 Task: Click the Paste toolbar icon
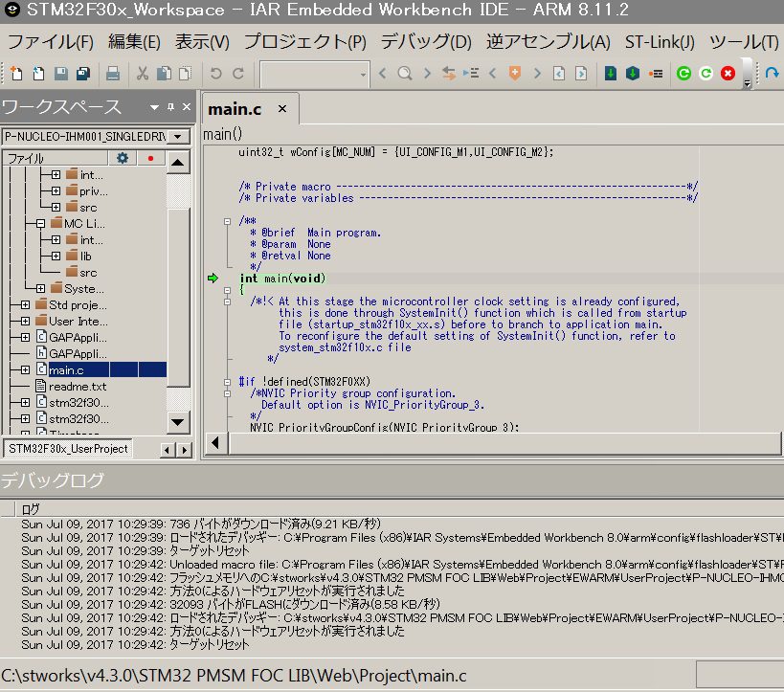pyautogui.click(x=186, y=74)
